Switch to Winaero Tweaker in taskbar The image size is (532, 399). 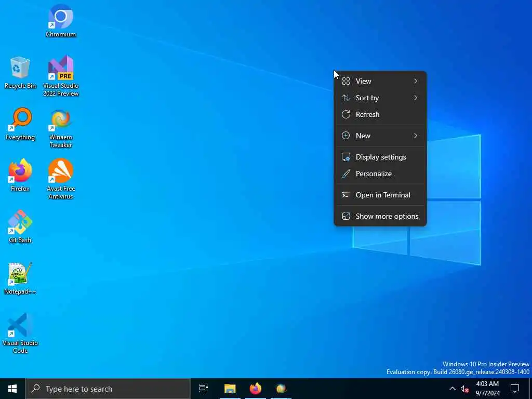pos(281,389)
